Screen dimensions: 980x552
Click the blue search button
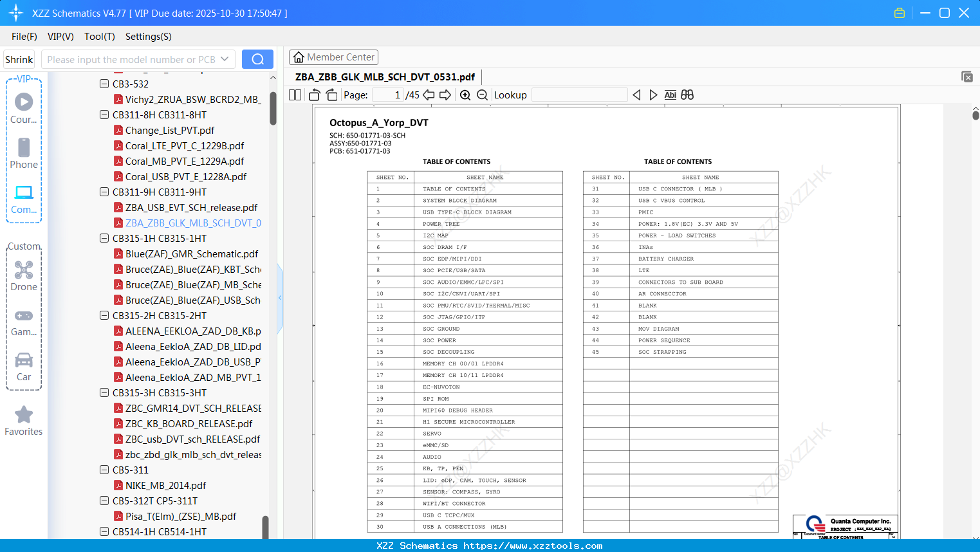click(257, 59)
